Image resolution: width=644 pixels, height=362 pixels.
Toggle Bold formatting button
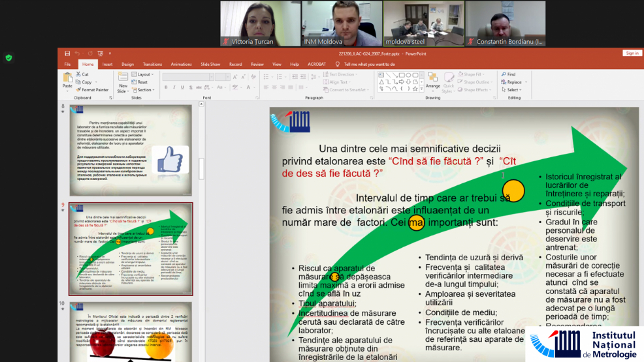(166, 87)
